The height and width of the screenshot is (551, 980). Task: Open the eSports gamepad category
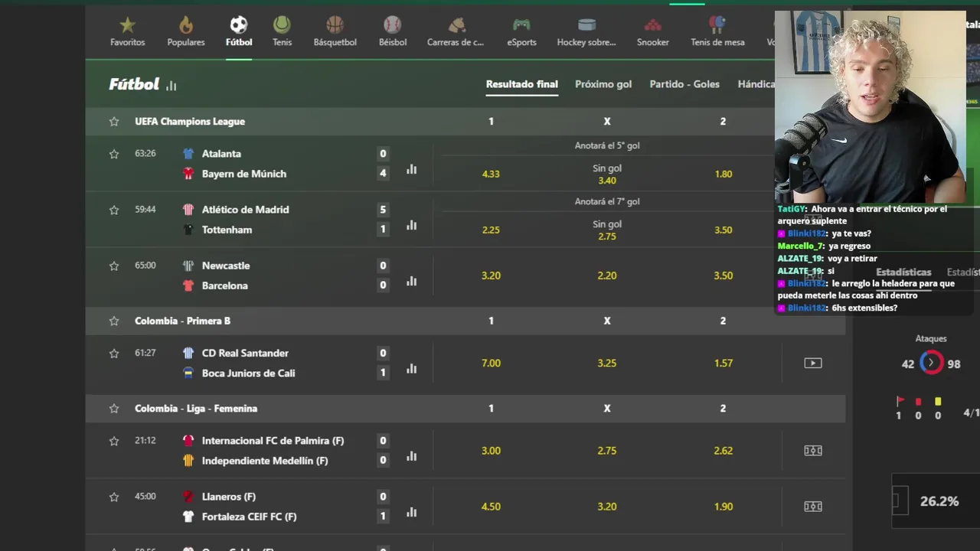point(521,31)
